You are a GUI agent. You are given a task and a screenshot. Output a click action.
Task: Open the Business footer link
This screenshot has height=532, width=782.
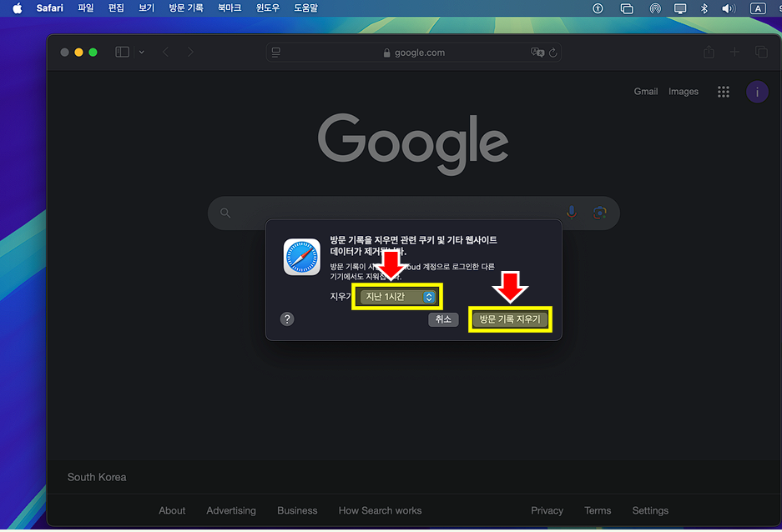coord(297,510)
